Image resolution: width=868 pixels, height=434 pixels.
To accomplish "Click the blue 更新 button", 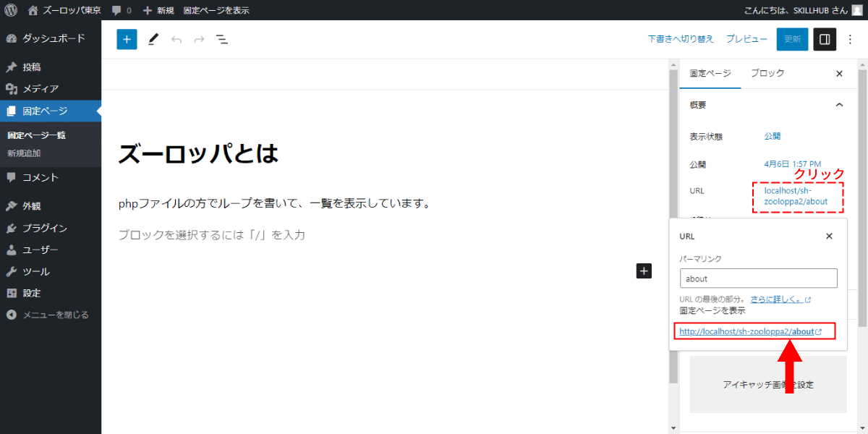I will (792, 39).
